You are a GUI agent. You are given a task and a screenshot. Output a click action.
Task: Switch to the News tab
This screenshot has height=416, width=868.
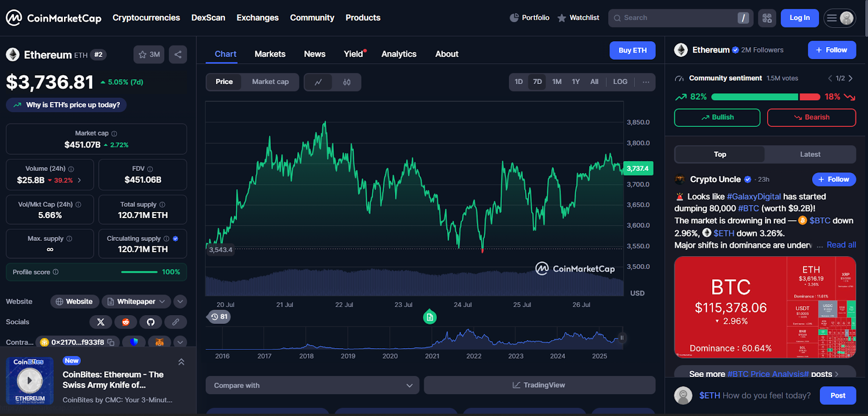pyautogui.click(x=315, y=54)
